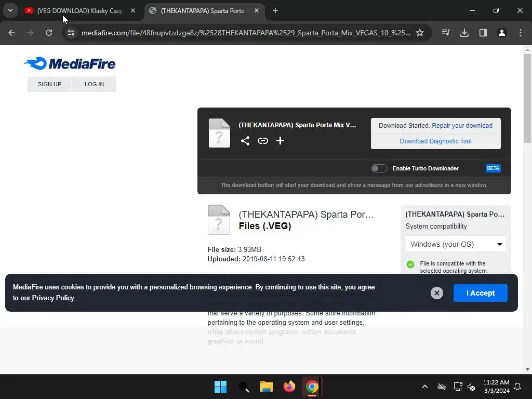Click text "Uploaded: 2019-08-11 19:52:43"
Viewport: 532px width, 399px height.
[x=256, y=259]
